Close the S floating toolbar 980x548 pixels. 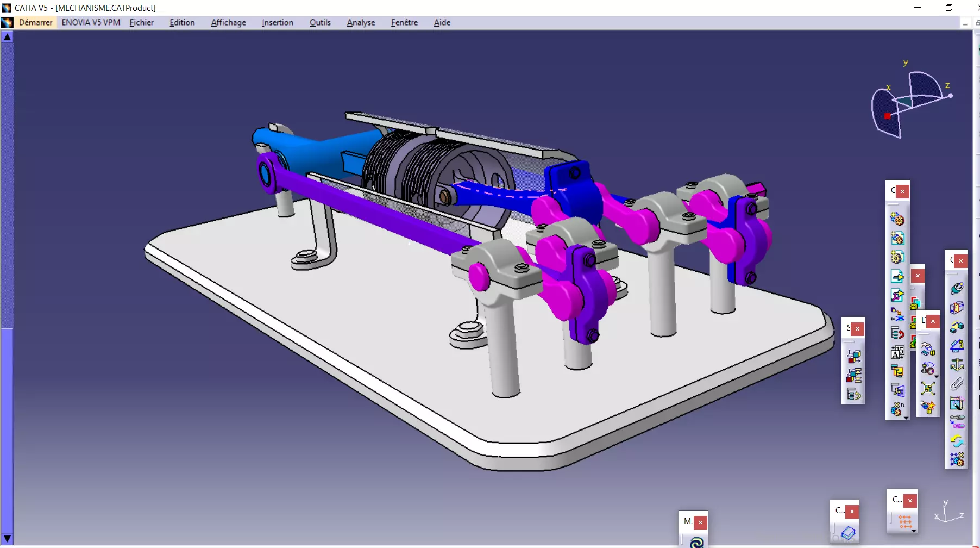pyautogui.click(x=857, y=329)
